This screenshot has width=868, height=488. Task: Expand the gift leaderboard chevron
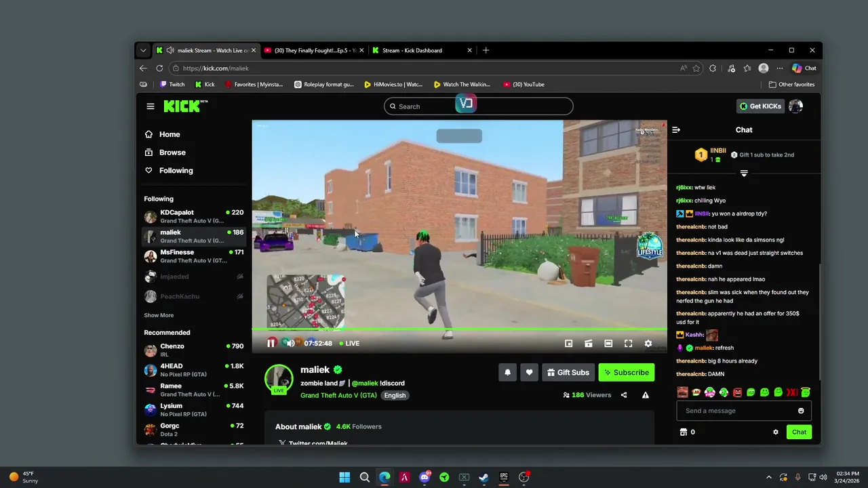[744, 174]
